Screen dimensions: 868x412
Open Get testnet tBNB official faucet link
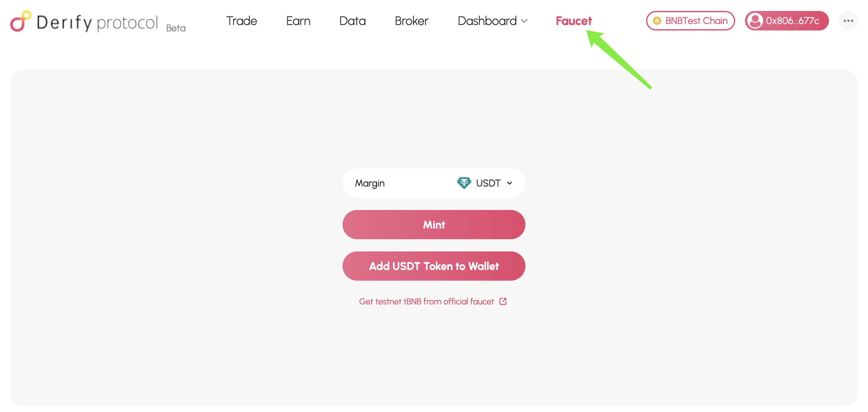[426, 301]
